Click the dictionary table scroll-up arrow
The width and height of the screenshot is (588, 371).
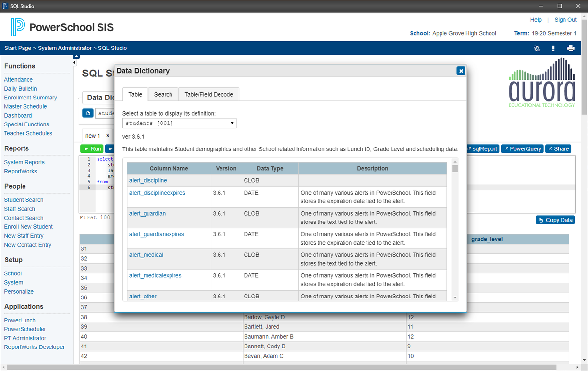[455, 161]
